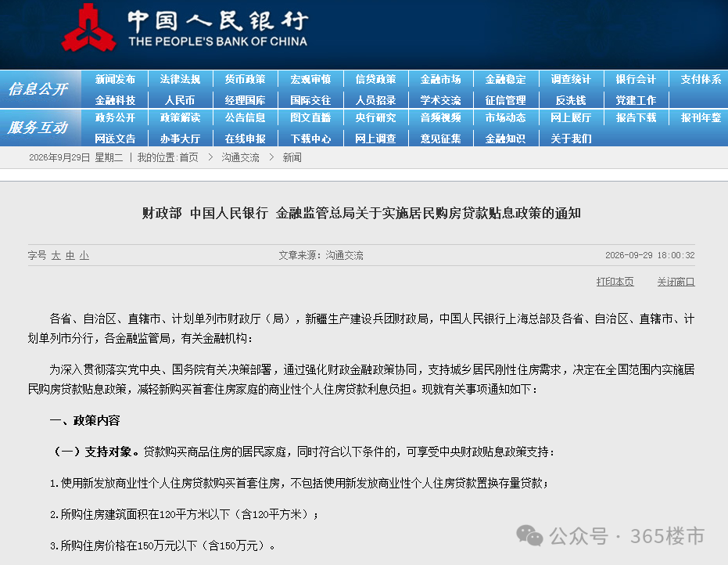Screen dimensions: 728x565
Task: Open the 人员招录 page
Action: coord(375,100)
